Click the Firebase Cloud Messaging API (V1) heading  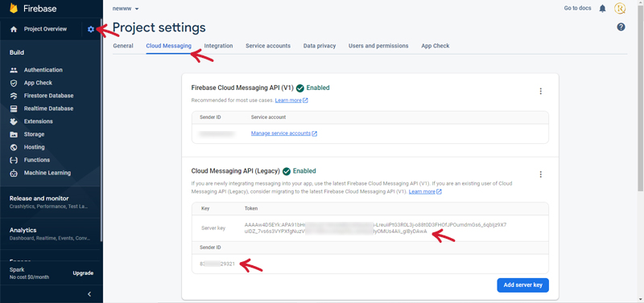(x=242, y=88)
